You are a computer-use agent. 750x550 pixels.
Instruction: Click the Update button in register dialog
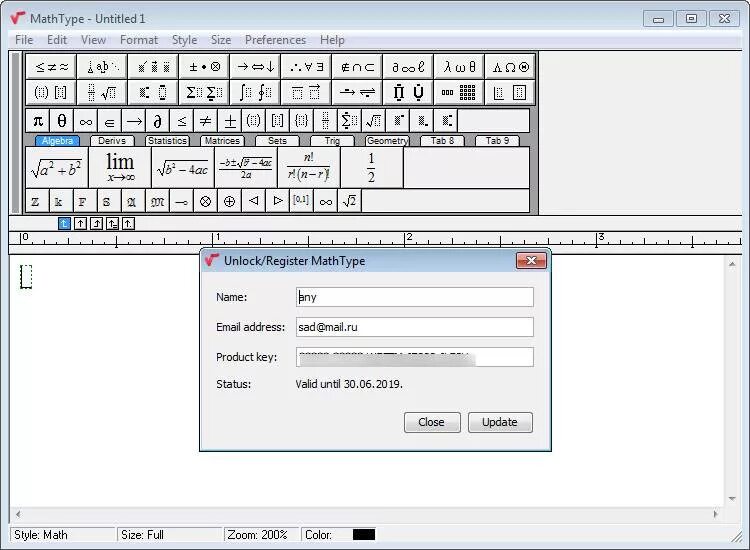500,422
